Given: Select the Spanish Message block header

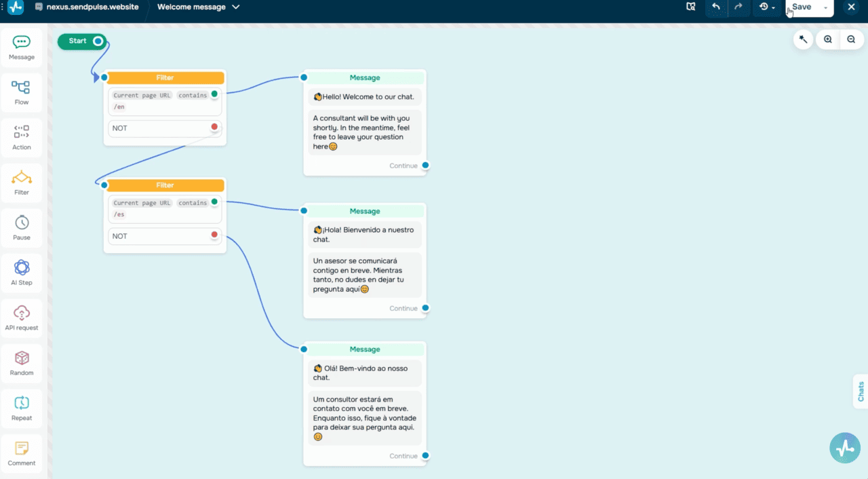Looking at the screenshot, I should (x=365, y=212).
